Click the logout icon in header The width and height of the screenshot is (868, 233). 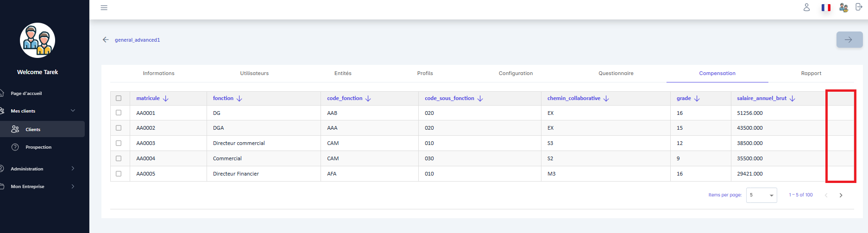click(x=858, y=7)
